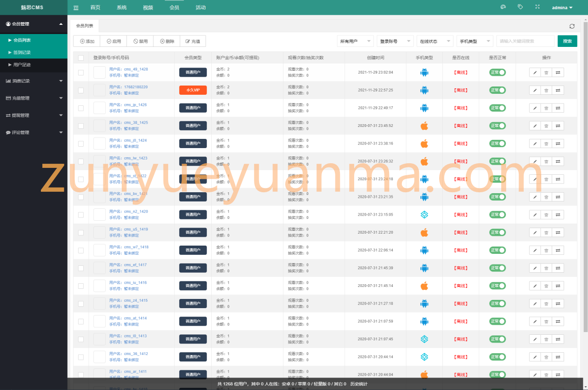
Task: Click edit pencil icon for cms_49_1428
Action: tap(535, 72)
